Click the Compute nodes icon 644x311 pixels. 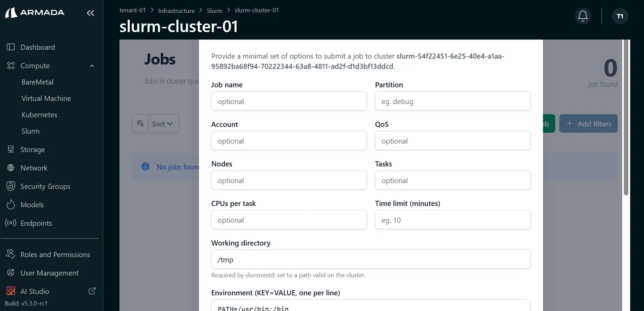(11, 65)
